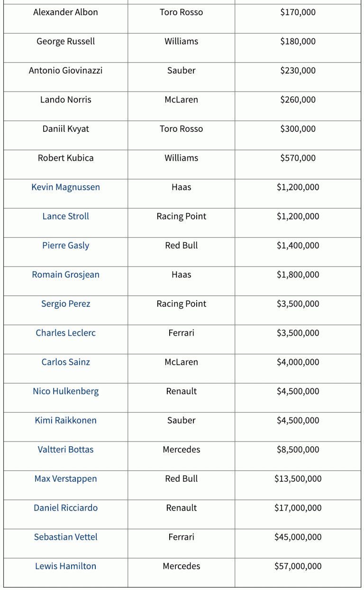This screenshot has height=590, width=364.
Task: Open the Charles Leclerc link
Action: (x=65, y=333)
